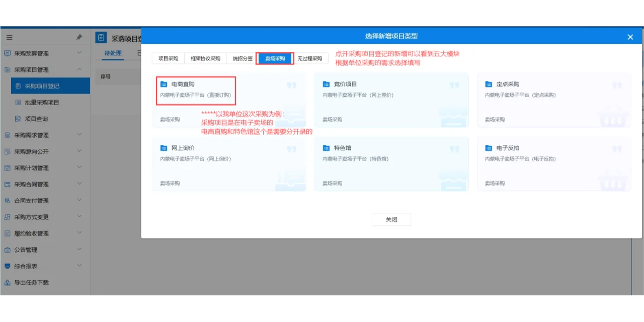The image size is (644, 322).
Task: Switch to the 项目采购 tab
Action: (x=168, y=58)
